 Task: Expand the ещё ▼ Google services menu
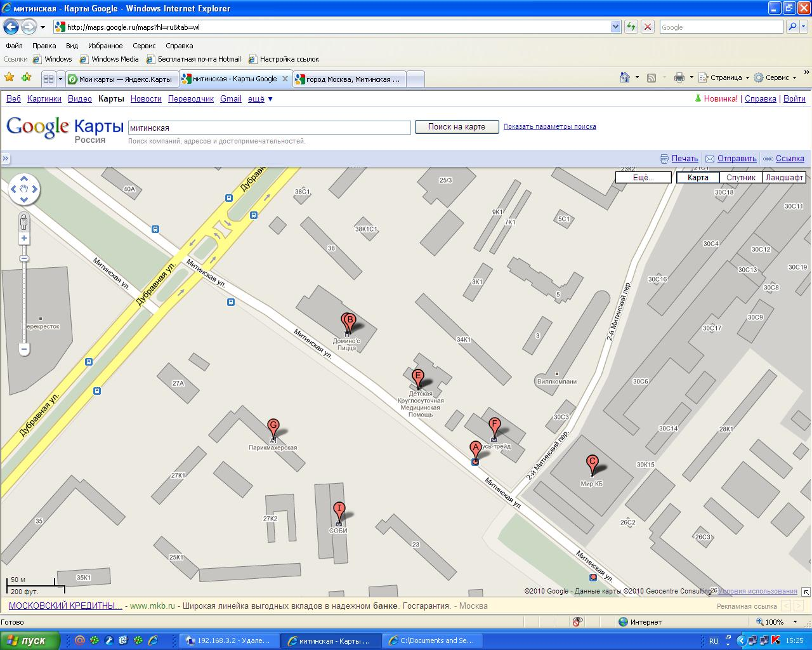click(260, 99)
